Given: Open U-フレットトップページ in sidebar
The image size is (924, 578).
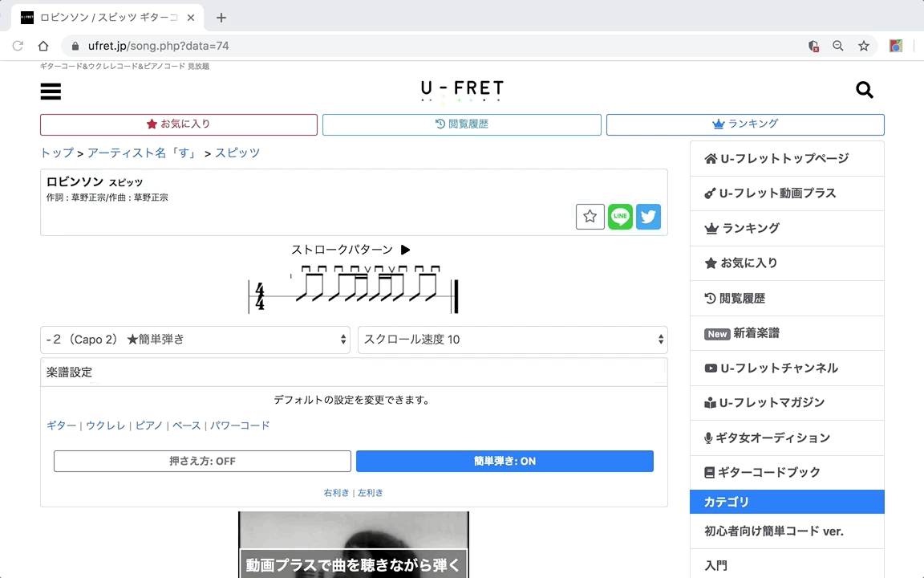Looking at the screenshot, I should (787, 159).
